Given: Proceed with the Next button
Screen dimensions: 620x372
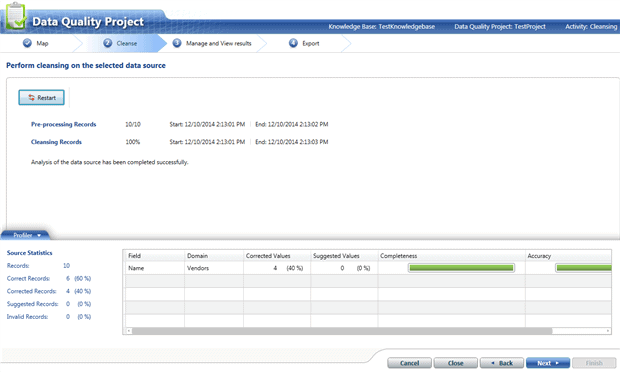Looking at the screenshot, I should pos(548,363).
